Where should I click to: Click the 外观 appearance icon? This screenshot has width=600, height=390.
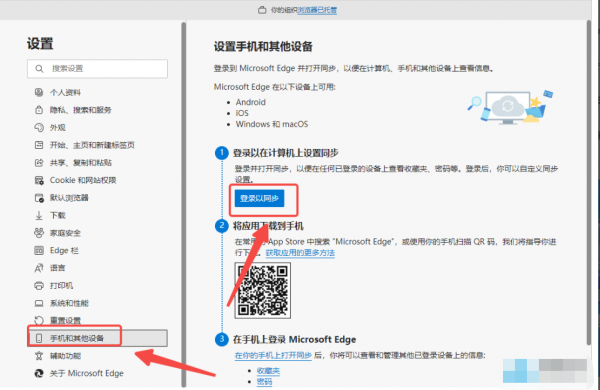[39, 127]
